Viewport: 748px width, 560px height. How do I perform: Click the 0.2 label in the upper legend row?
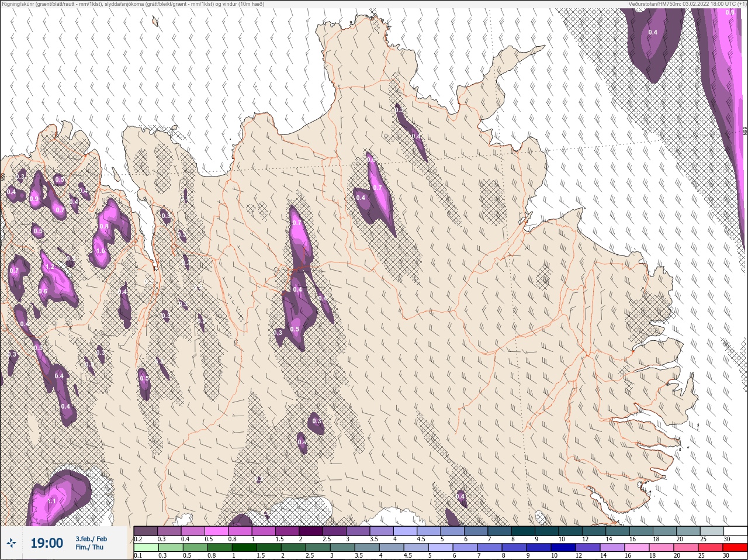(x=138, y=539)
